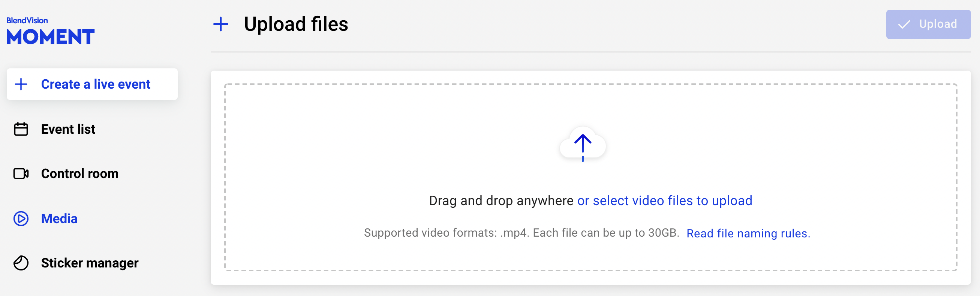Click the plus icon beside Create a live event

pyautogui.click(x=21, y=84)
